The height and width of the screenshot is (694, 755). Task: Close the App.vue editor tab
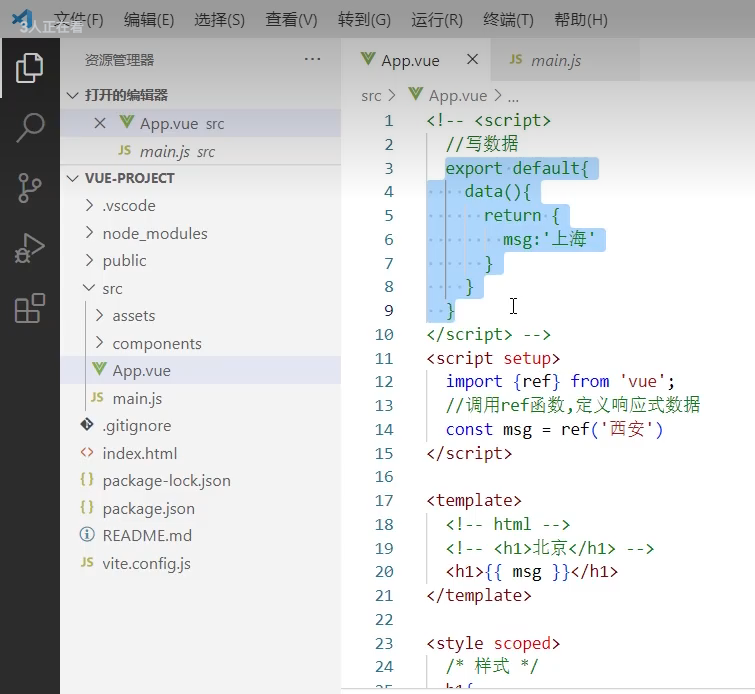coord(472,59)
